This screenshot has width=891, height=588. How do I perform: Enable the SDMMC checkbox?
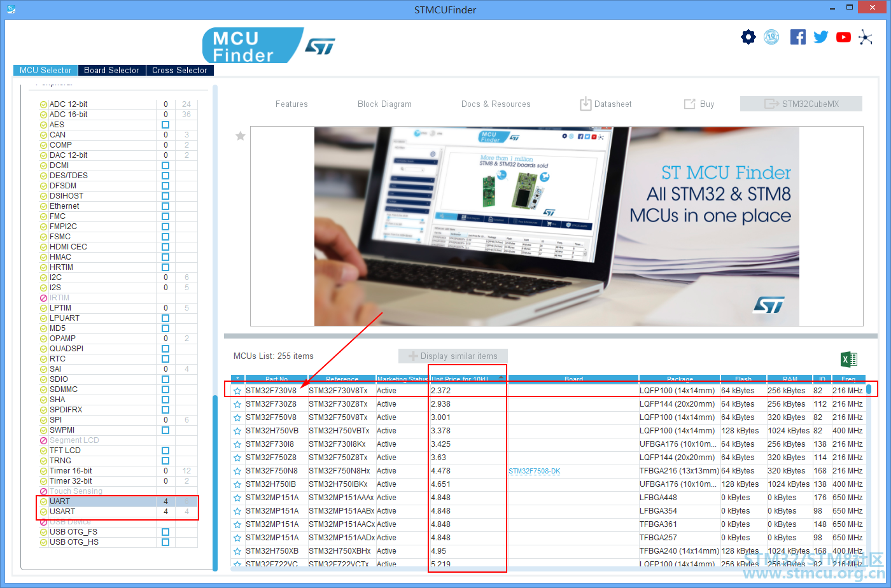pyautogui.click(x=165, y=389)
